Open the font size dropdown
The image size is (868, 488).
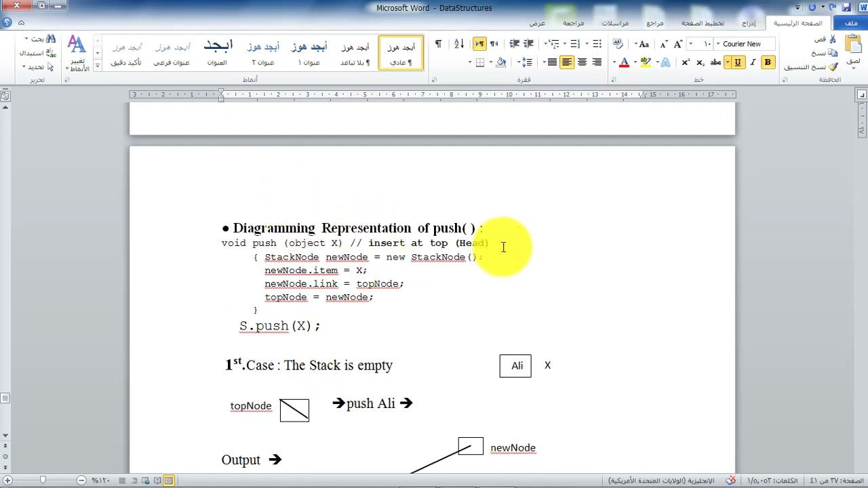(690, 44)
